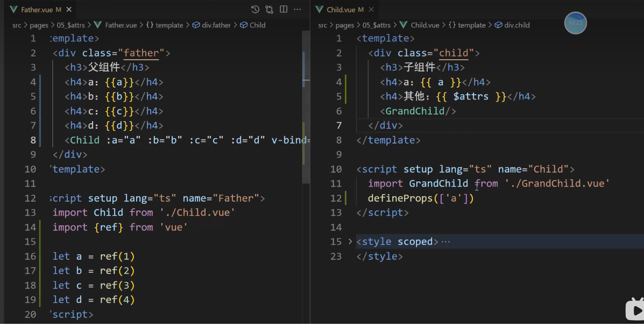Click './GrandChild.vue' import path in Child.vue
This screenshot has height=326, width=644.
(557, 183)
